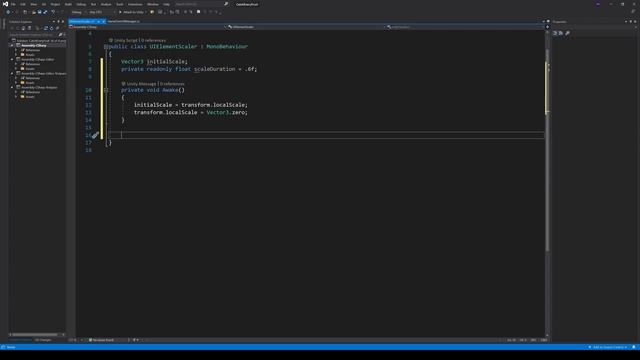
Task: Click the Property Pages wrench in Properties
Action: coord(568,33)
